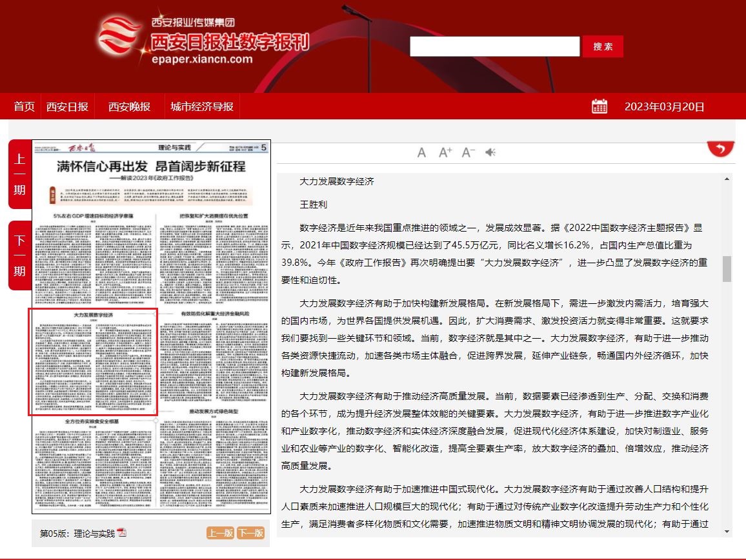Click the search text input box
This screenshot has width=746, height=560.
[494, 46]
